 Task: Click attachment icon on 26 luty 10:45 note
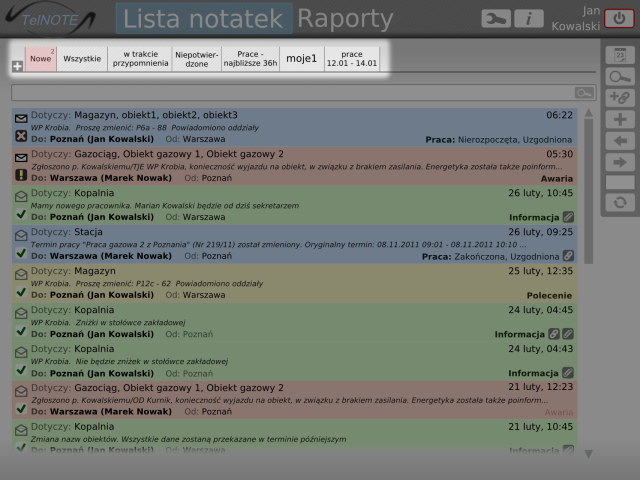tap(568, 217)
